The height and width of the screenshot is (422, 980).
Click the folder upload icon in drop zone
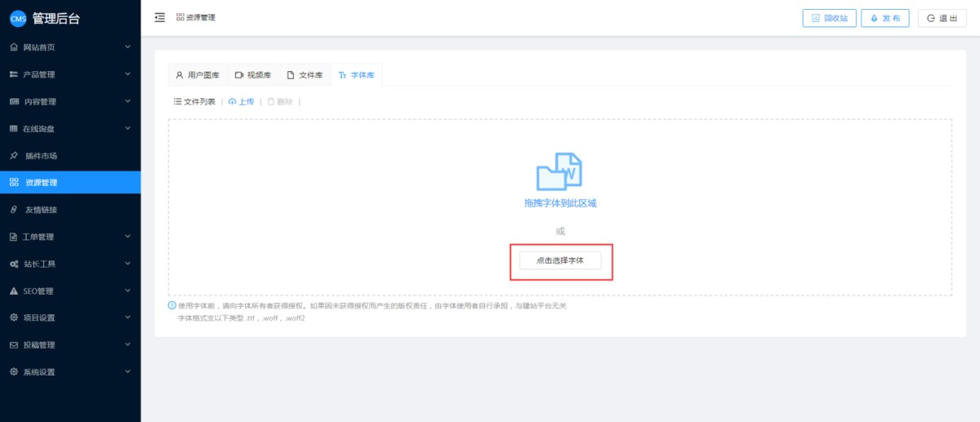[559, 171]
